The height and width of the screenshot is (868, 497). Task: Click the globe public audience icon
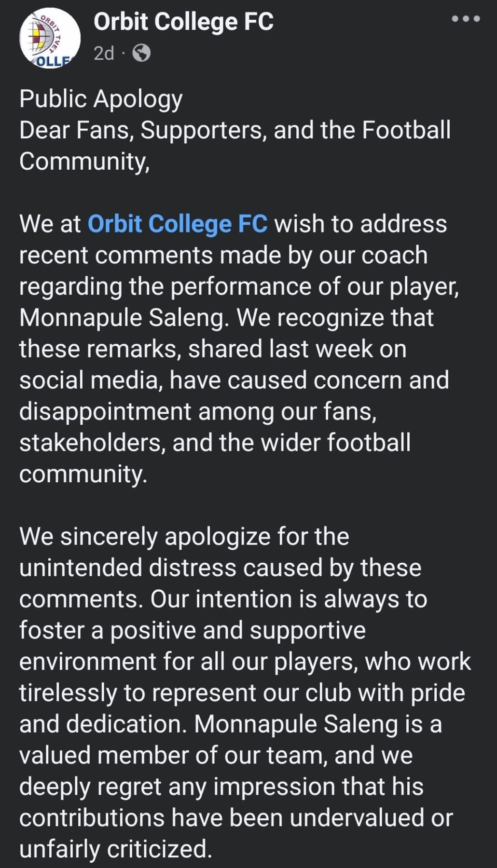click(141, 53)
